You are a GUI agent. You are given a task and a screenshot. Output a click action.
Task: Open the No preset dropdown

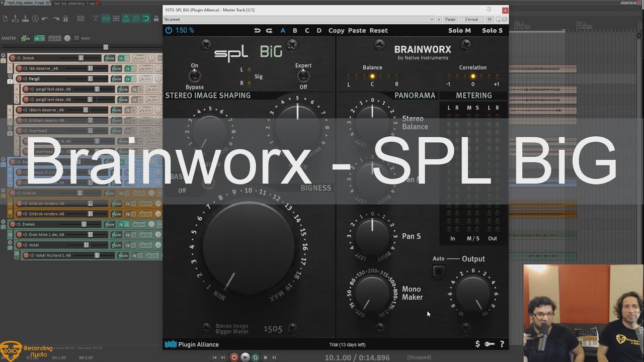click(x=299, y=19)
